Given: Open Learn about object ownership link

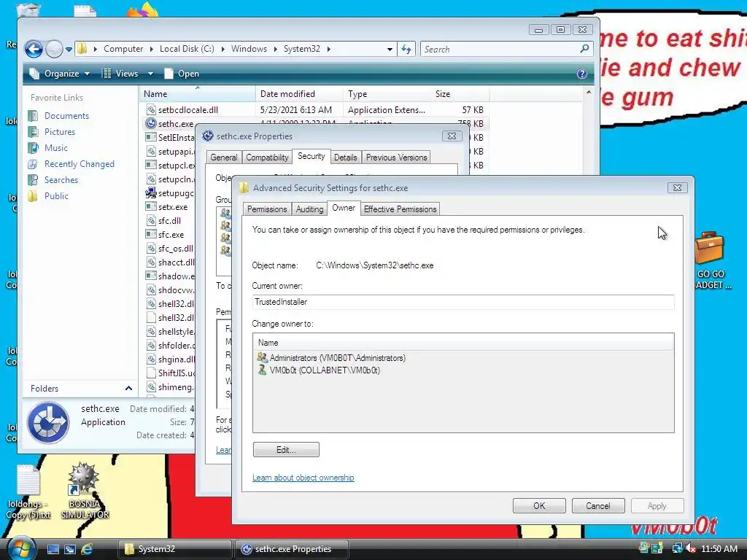Looking at the screenshot, I should tap(303, 478).
